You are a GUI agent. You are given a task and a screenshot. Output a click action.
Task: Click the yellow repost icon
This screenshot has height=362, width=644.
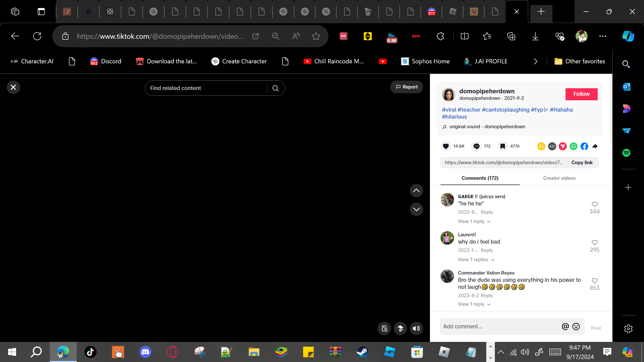541,146
